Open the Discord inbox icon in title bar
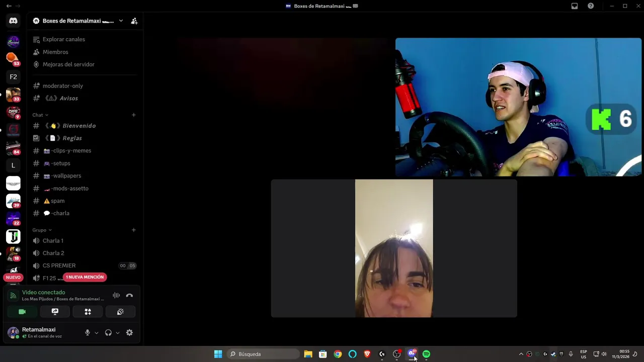This screenshot has width=644, height=362. tap(575, 6)
